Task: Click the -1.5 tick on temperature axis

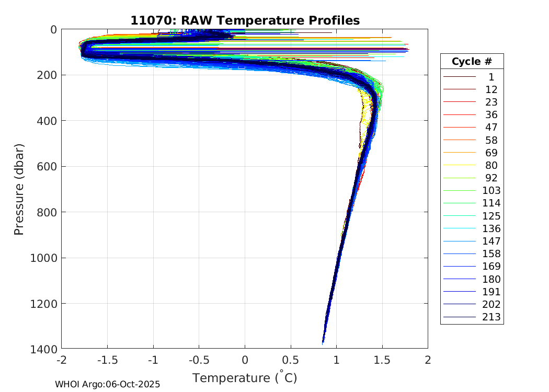Action: point(107,360)
